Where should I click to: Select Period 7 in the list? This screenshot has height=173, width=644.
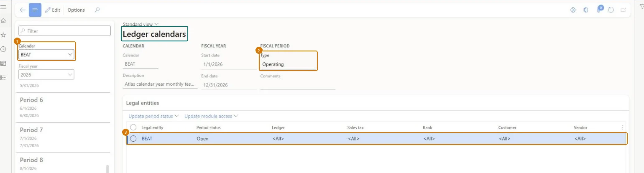[63, 137]
